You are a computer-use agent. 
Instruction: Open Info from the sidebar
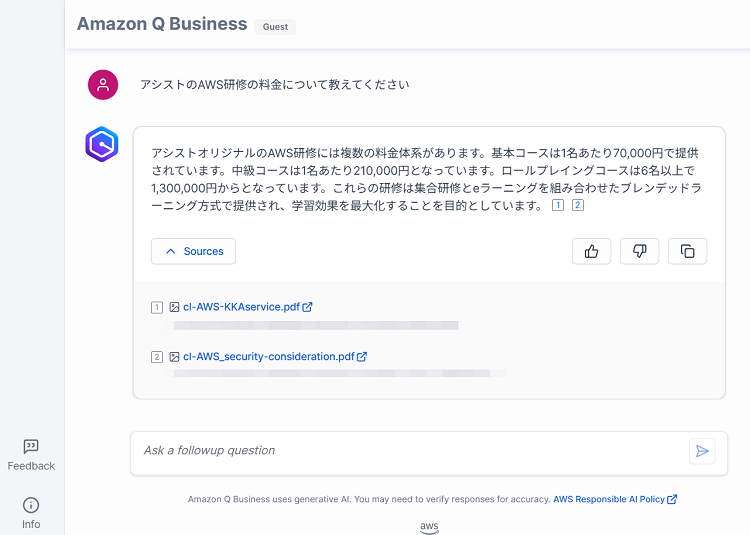pos(31,513)
